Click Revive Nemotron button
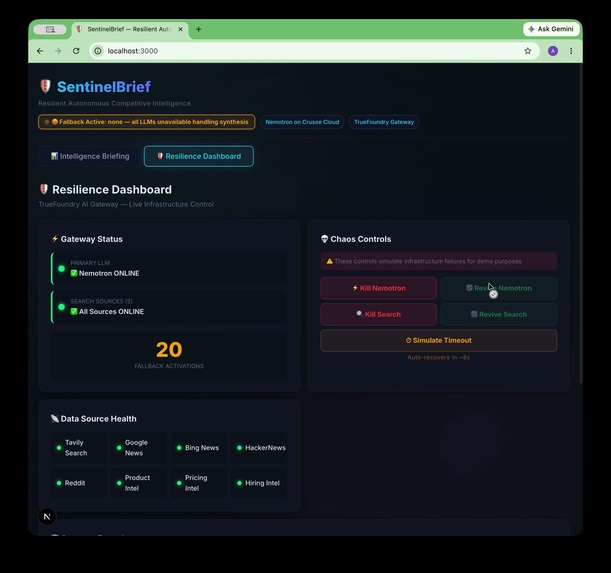Screen dimensions: 611x573 pos(498,288)
